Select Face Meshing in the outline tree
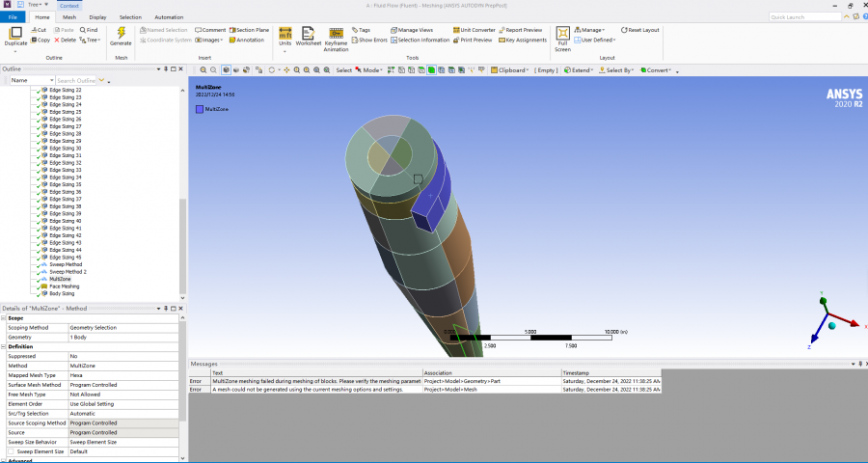The height and width of the screenshot is (463, 868). [x=64, y=286]
